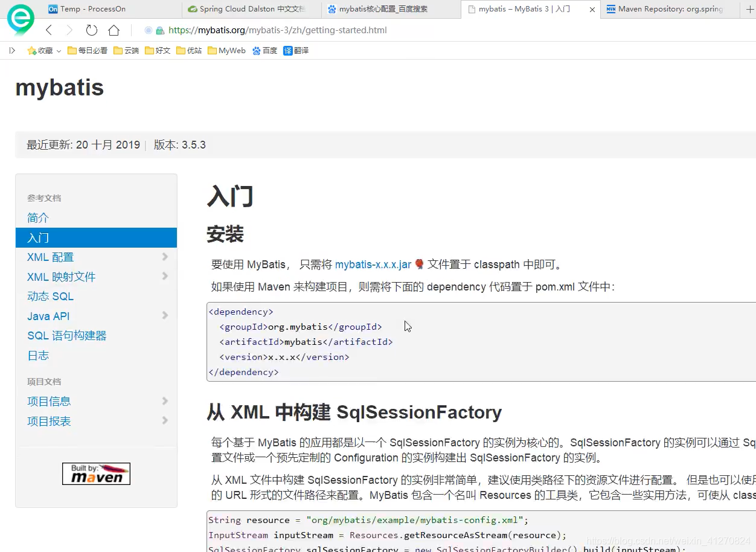Open the 优站 bookmark folder
This screenshot has height=552, width=756.
pyautogui.click(x=189, y=51)
